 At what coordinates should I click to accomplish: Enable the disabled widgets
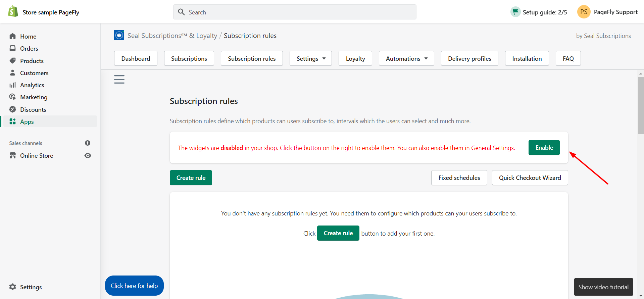(x=544, y=147)
